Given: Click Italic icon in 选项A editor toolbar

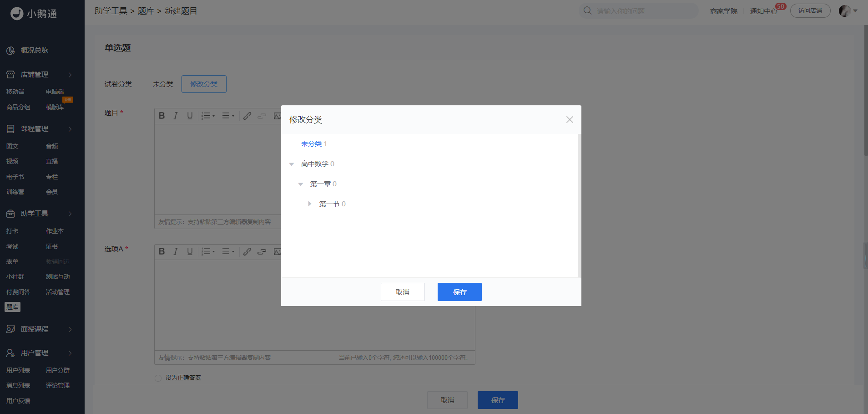Looking at the screenshot, I should (x=176, y=251).
